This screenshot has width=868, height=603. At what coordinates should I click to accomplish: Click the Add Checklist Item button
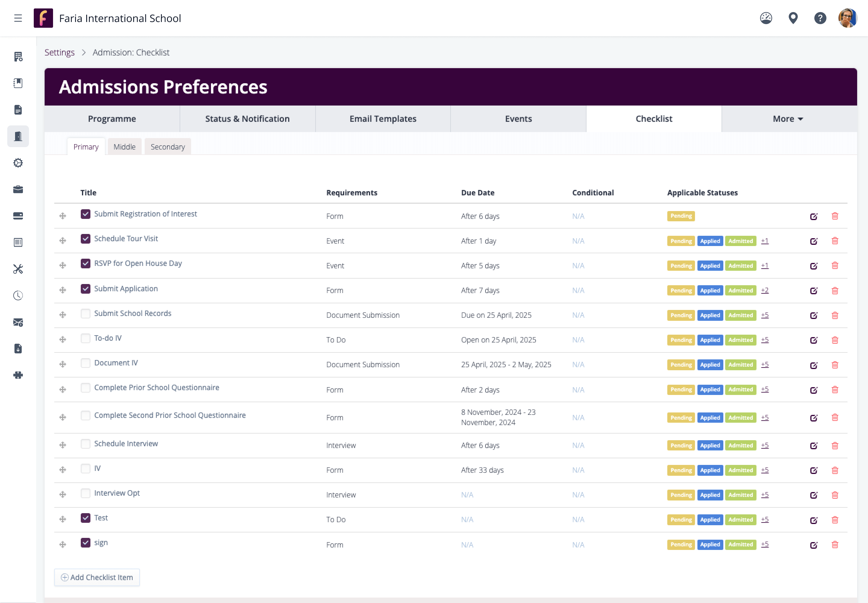[x=97, y=577]
